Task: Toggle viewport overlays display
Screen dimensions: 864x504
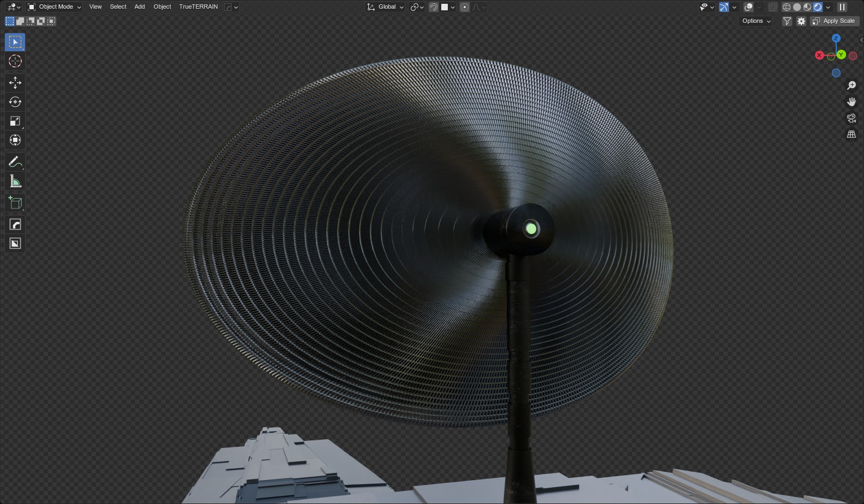Action: (x=749, y=7)
